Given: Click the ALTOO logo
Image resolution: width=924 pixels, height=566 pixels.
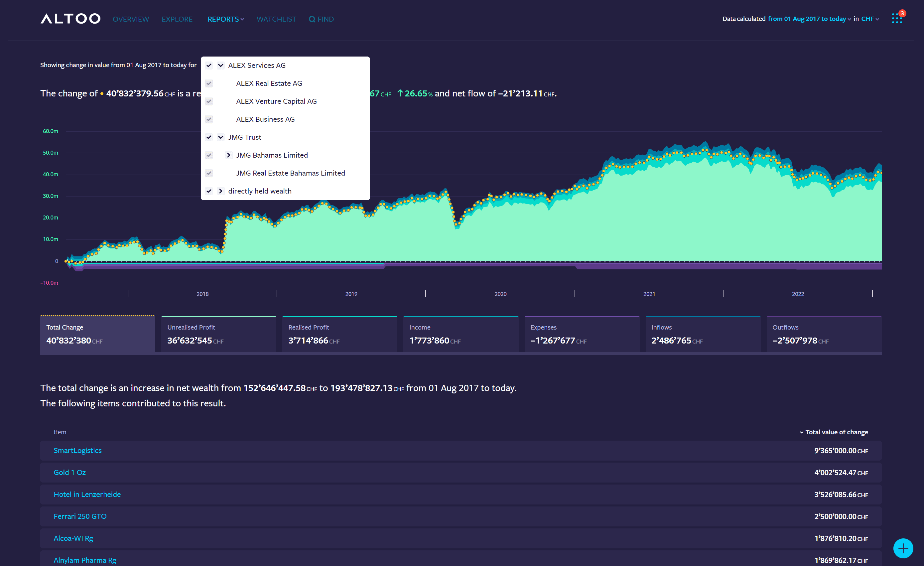Looking at the screenshot, I should [x=70, y=19].
